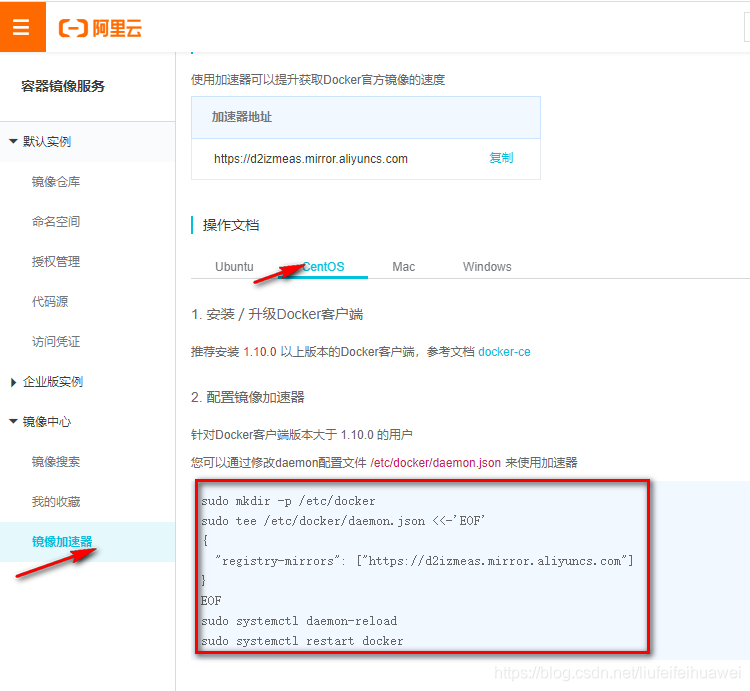Open the docker-ce documentation link

(x=504, y=352)
